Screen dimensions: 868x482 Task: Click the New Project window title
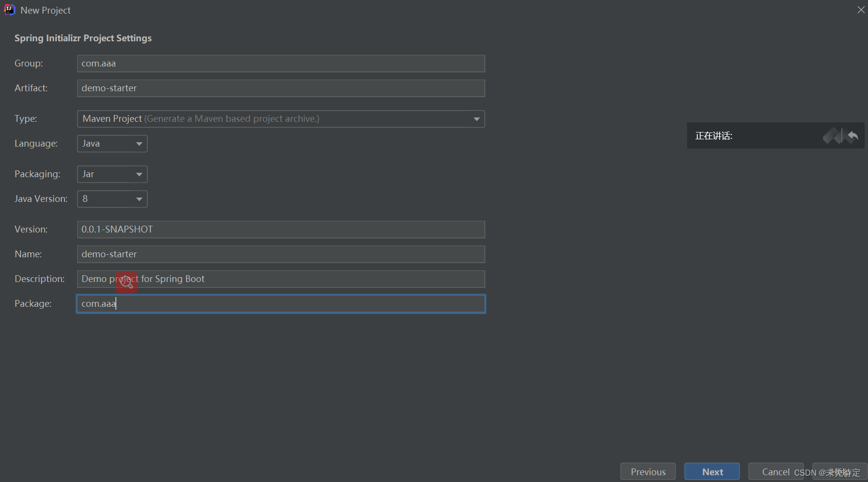46,10
